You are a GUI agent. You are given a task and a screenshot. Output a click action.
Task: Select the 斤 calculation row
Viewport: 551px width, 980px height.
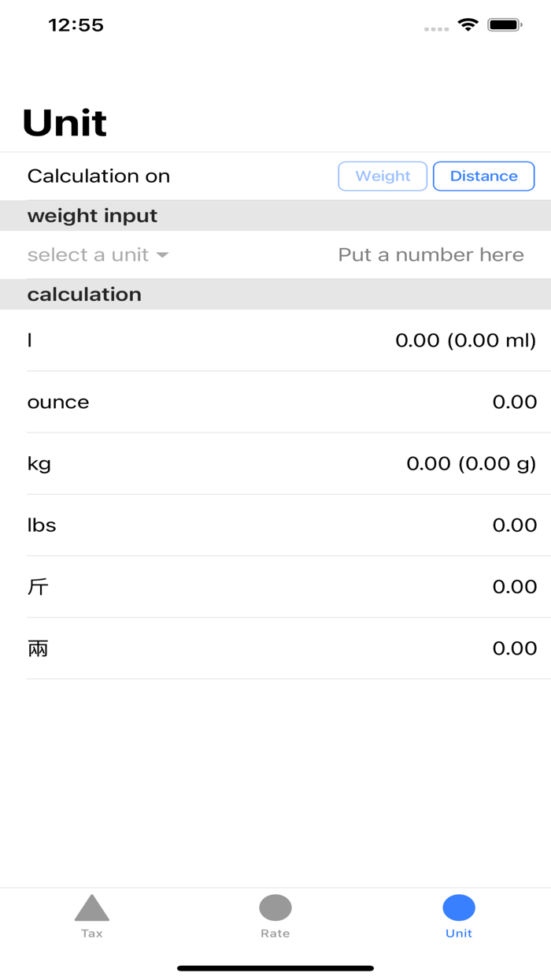pos(275,586)
